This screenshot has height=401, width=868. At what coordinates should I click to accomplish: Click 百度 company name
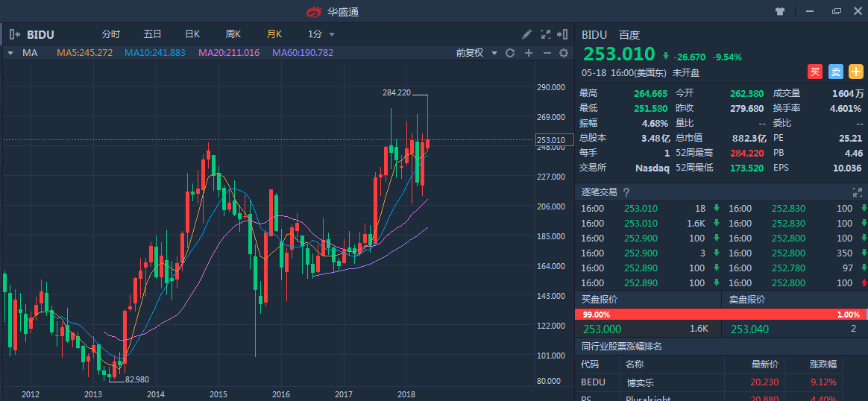629,35
